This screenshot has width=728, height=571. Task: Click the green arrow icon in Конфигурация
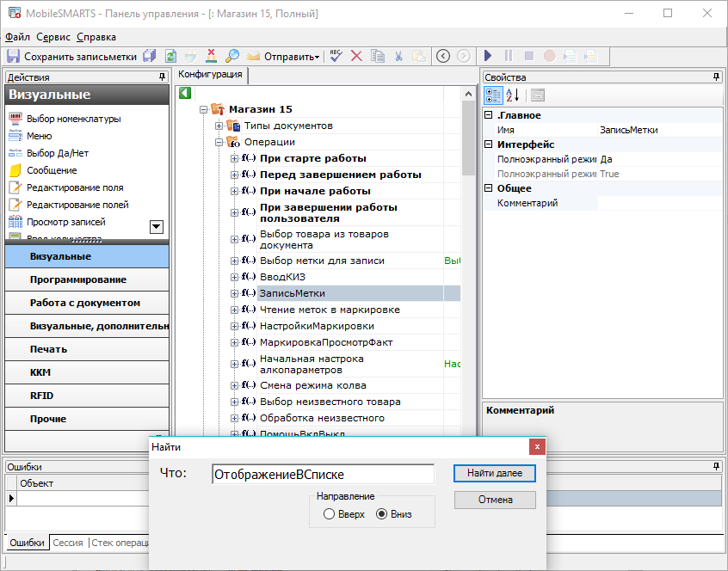click(x=185, y=93)
